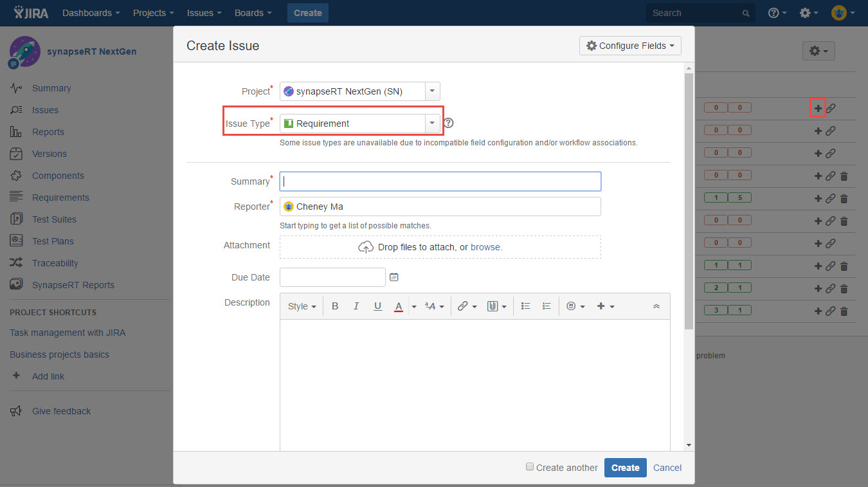Image resolution: width=868 pixels, height=487 pixels.
Task: Open the Issues menu in the top bar
Action: 204,13
